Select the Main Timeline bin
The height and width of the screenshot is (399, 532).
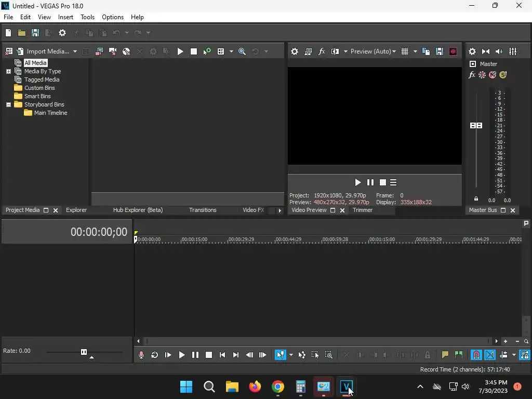[x=50, y=113]
